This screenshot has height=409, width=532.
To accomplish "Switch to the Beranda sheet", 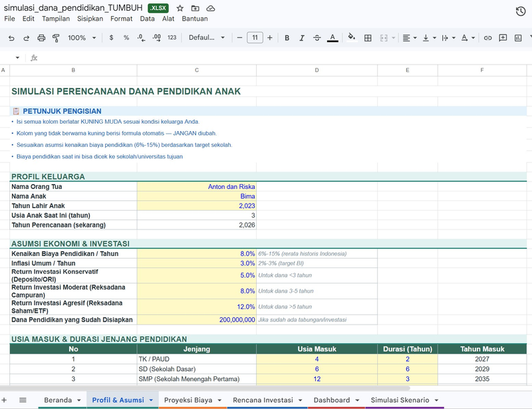I will tap(58, 400).
